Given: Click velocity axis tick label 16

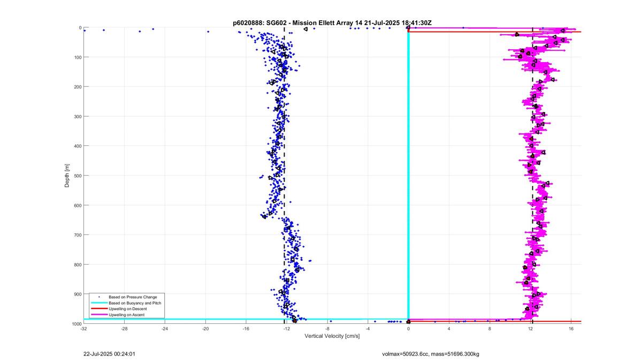Looking at the screenshot, I should pos(571,329).
